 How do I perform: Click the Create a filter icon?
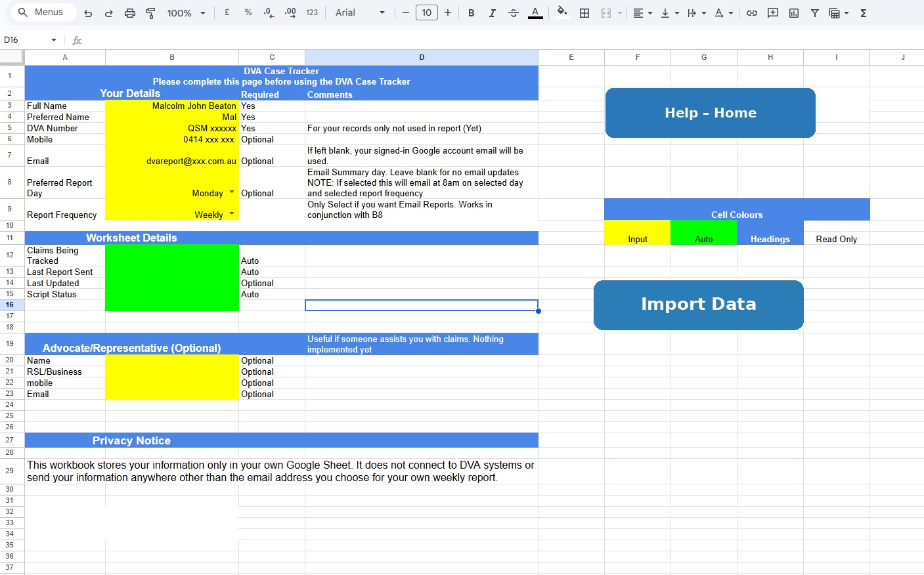pos(815,12)
